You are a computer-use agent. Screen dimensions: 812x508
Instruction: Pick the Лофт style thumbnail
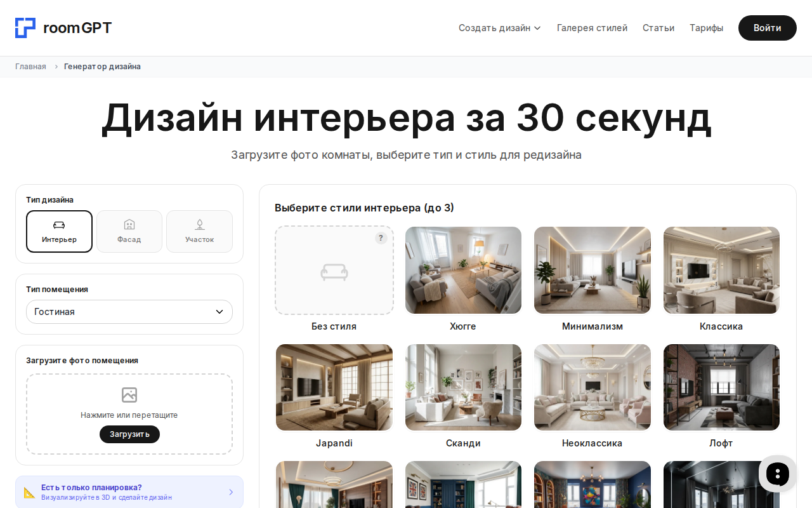[x=721, y=387]
